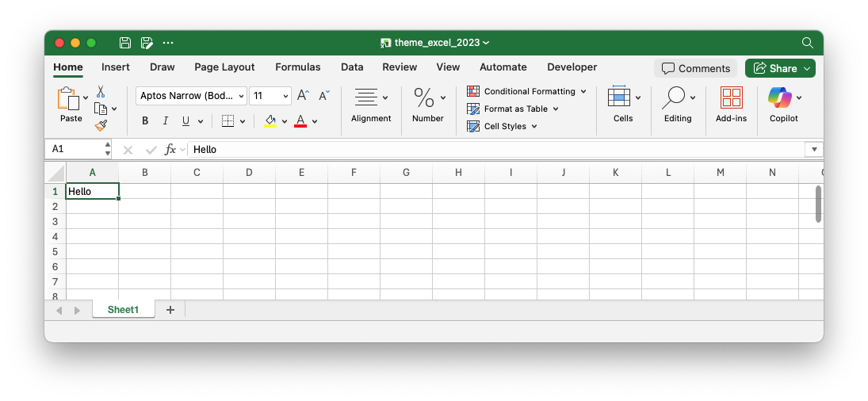Click the Comments button
The image size is (868, 401).
696,69
